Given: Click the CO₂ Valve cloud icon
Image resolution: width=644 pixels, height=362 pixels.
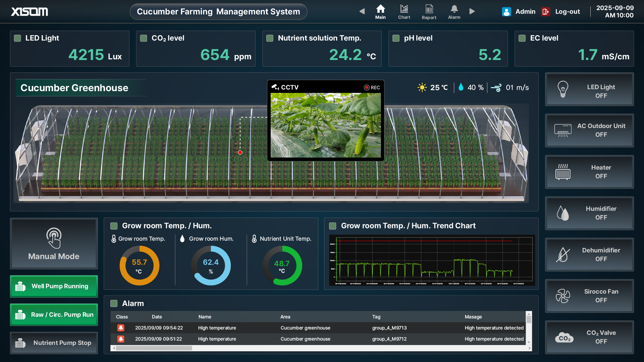Looking at the screenshot, I should click(x=564, y=337).
